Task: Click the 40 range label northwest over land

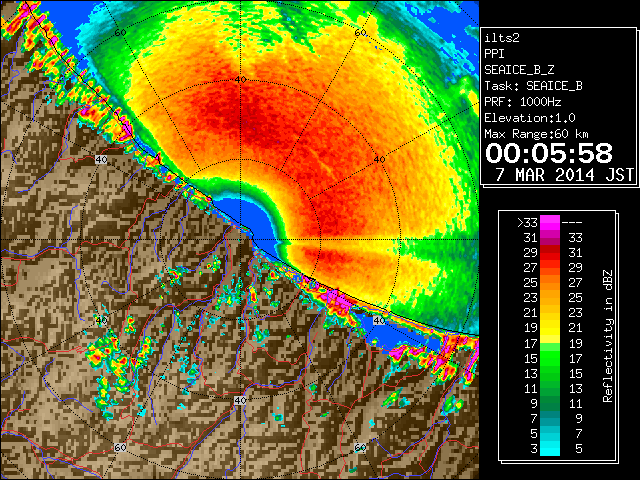Action: pyautogui.click(x=101, y=159)
